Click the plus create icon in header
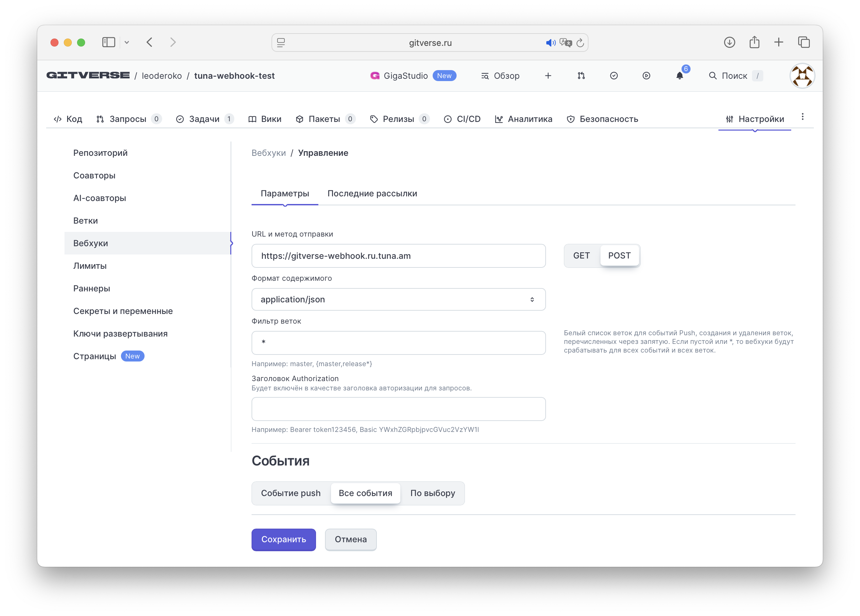Screen dimensions: 860x616 (548, 76)
